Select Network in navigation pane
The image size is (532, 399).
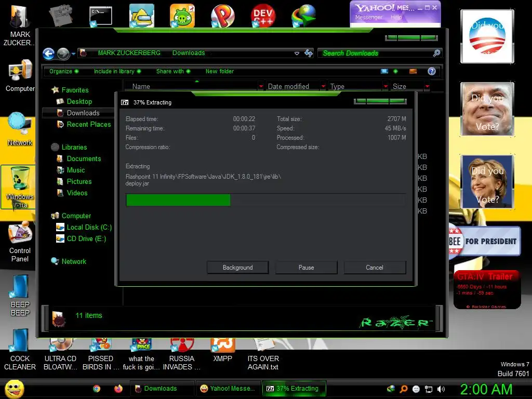pyautogui.click(x=74, y=262)
